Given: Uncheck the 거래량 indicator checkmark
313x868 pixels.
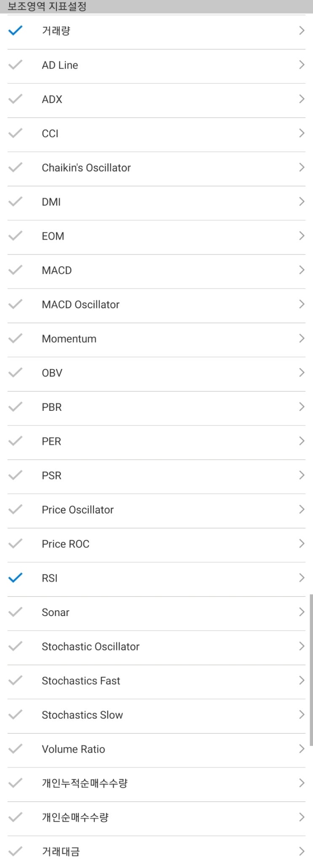Looking at the screenshot, I should (15, 31).
